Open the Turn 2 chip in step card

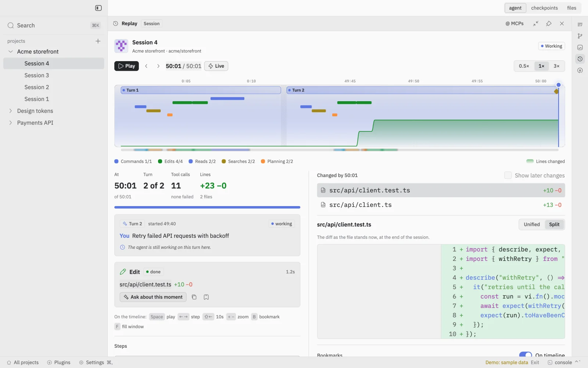point(132,224)
